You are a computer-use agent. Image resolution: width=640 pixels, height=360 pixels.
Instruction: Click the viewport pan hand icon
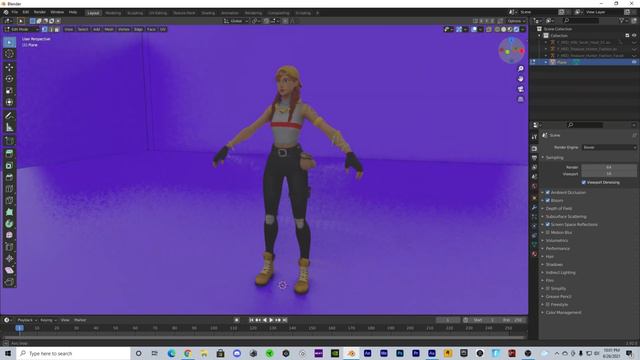(520, 79)
